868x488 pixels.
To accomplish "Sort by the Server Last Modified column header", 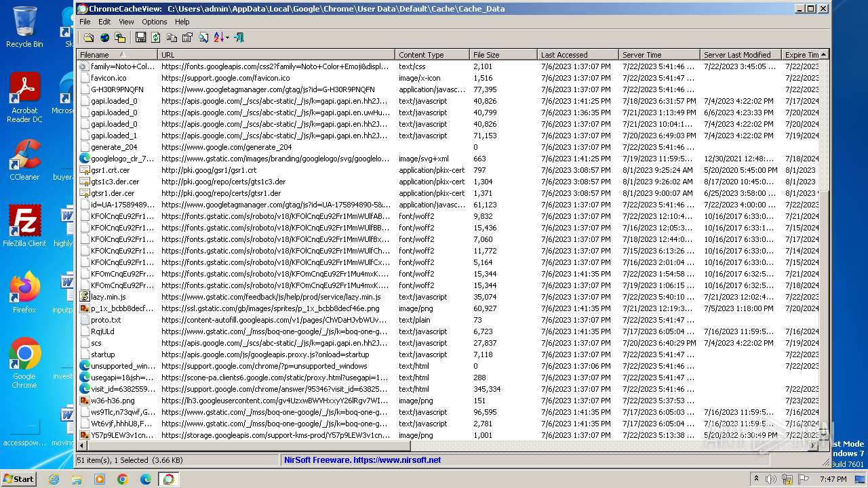I will 741,55.
